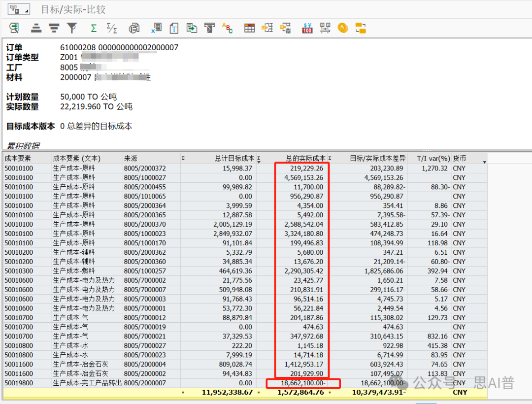Click the subtotals icon in toolbar
Screen dimensions: 532x404
point(112,28)
